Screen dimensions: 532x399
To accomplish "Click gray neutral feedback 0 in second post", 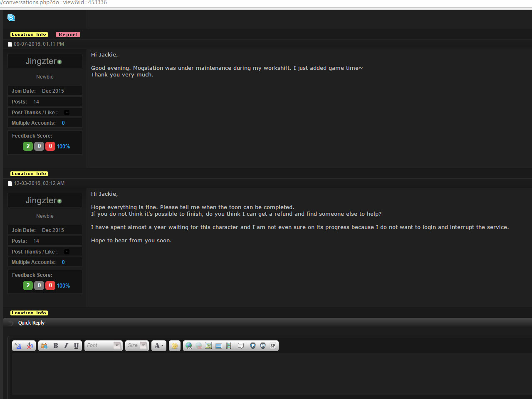I will (39, 286).
